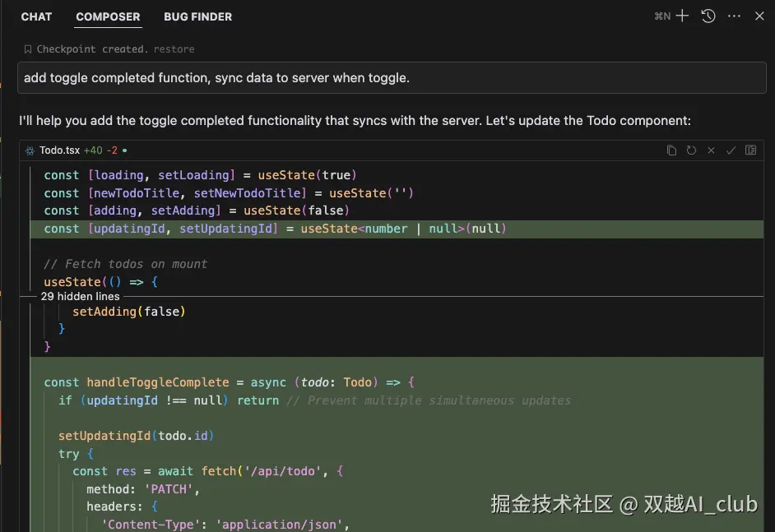This screenshot has height=532, width=775.
Task: Click the +40 added lines indicator
Action: click(93, 150)
